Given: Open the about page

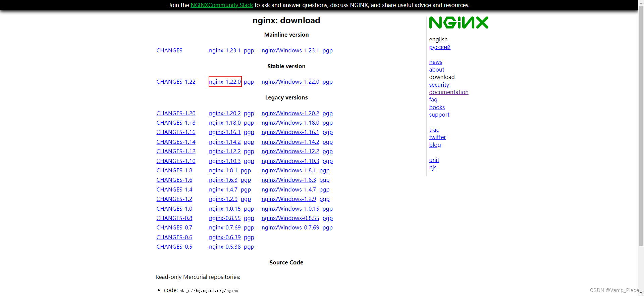Looking at the screenshot, I should coord(437,70).
